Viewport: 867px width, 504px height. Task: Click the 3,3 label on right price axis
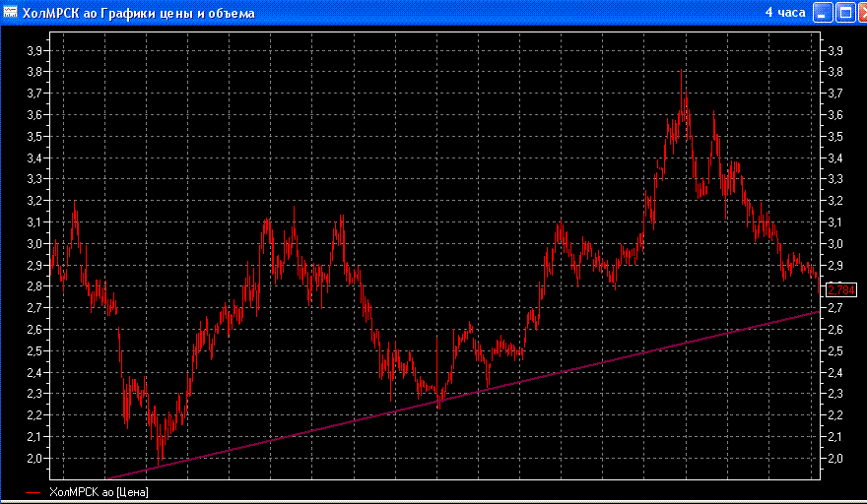point(835,179)
